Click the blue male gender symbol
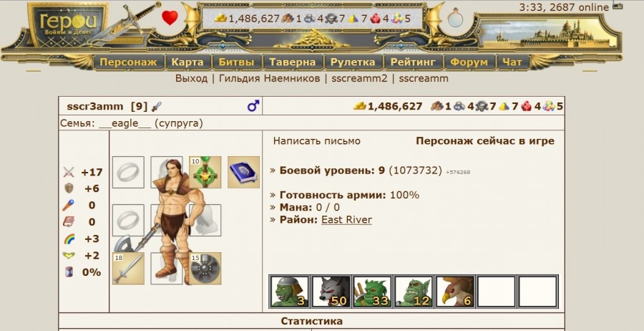Viewport: 644px width, 331px height. [x=253, y=106]
